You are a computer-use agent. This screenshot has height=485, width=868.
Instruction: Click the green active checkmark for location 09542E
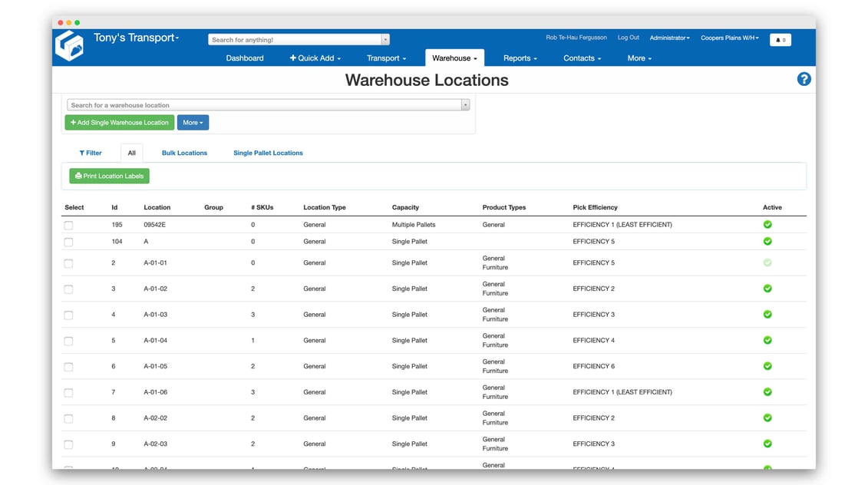pos(767,223)
